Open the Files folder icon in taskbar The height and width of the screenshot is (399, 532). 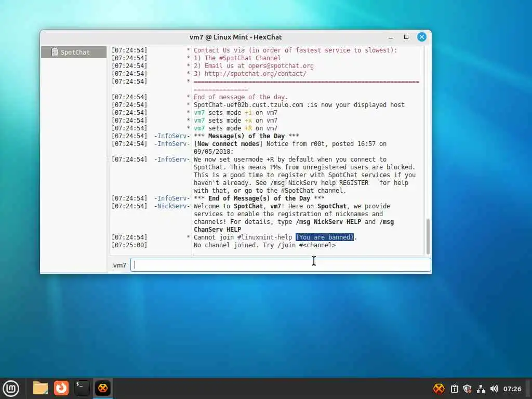click(41, 388)
